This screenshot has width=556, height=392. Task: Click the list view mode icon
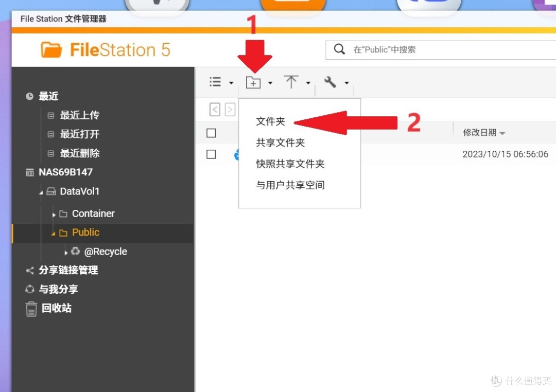coord(215,82)
